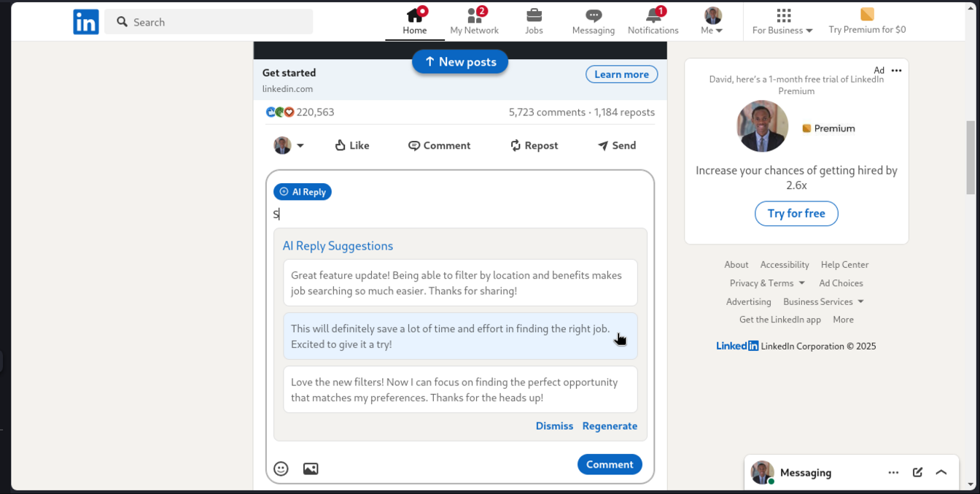This screenshot has width=980, height=494.
Task: Open the Messaging icon in the top navigation
Action: tap(593, 16)
